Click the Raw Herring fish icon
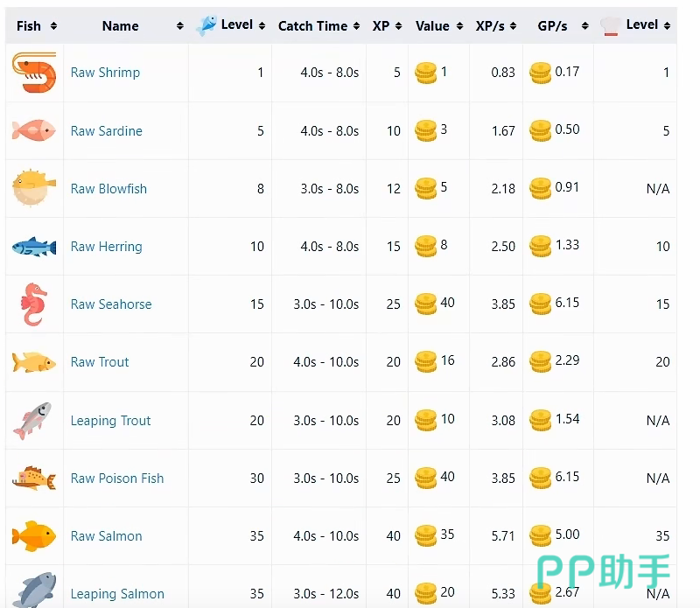The image size is (700, 608). [x=34, y=247]
